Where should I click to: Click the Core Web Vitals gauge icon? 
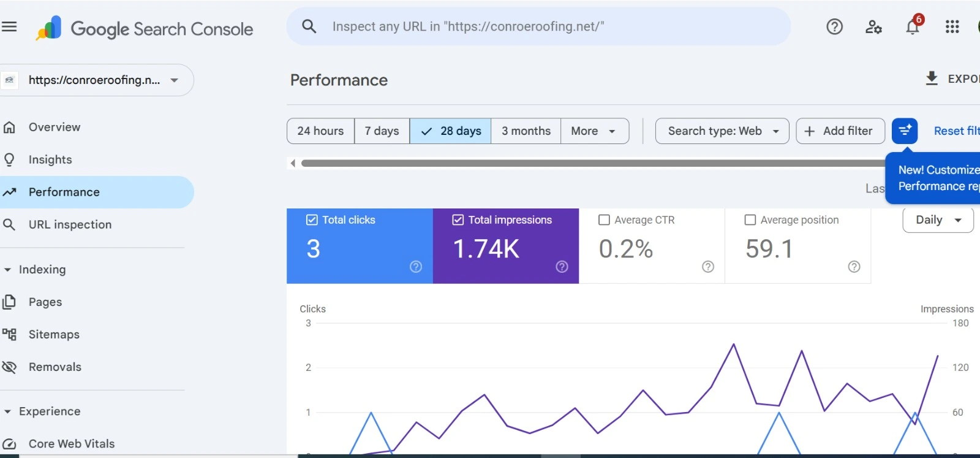[9, 444]
